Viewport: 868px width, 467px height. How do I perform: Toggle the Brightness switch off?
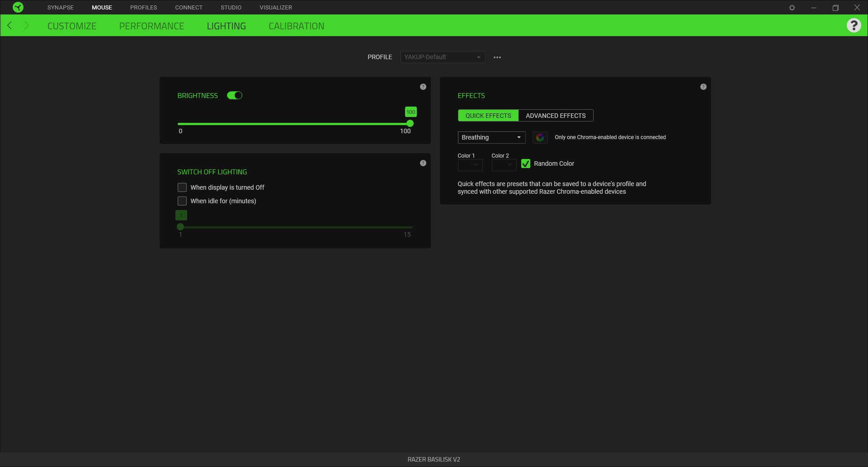click(235, 95)
